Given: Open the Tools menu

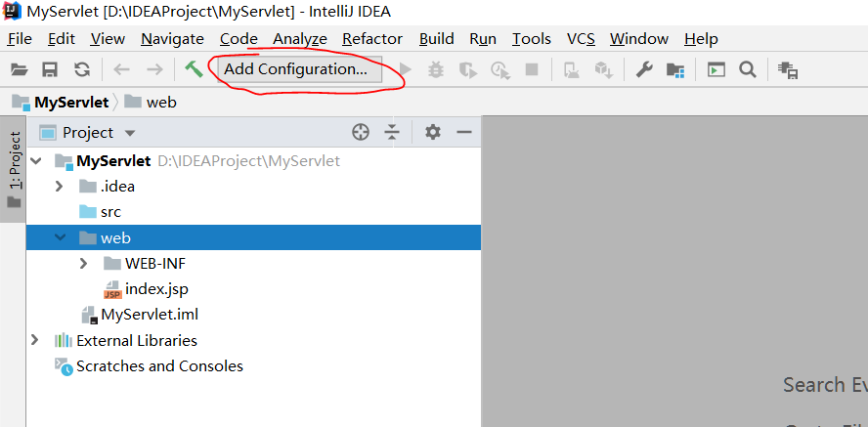Looking at the screenshot, I should tap(532, 39).
